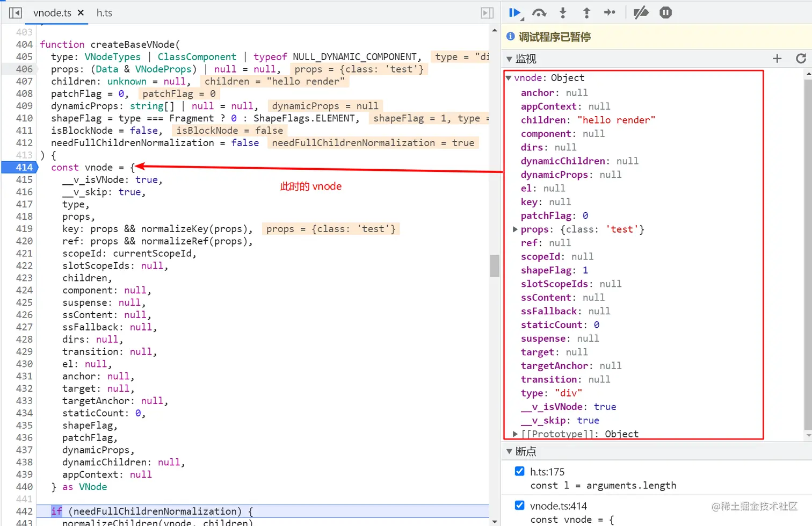The height and width of the screenshot is (526, 812).
Task: Open h.ts:175 breakpoint location
Action: 547,472
